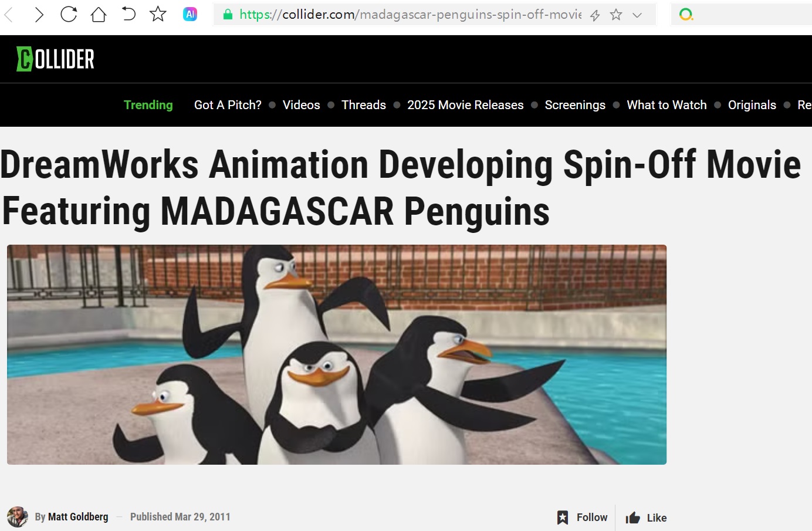Select the Trending label in nav bar
This screenshot has width=812, height=531.
coord(148,105)
